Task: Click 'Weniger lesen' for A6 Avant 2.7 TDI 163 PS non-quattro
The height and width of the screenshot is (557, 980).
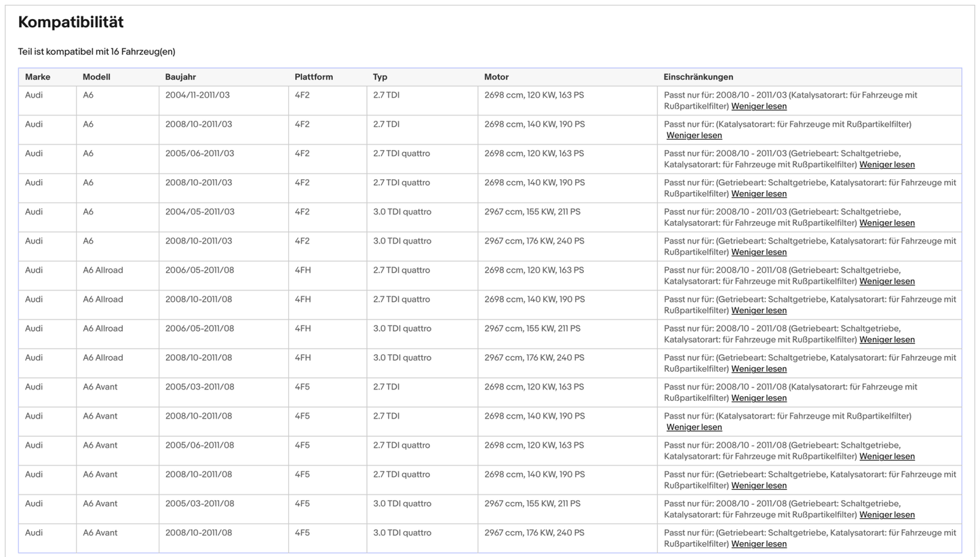Action: (758, 398)
